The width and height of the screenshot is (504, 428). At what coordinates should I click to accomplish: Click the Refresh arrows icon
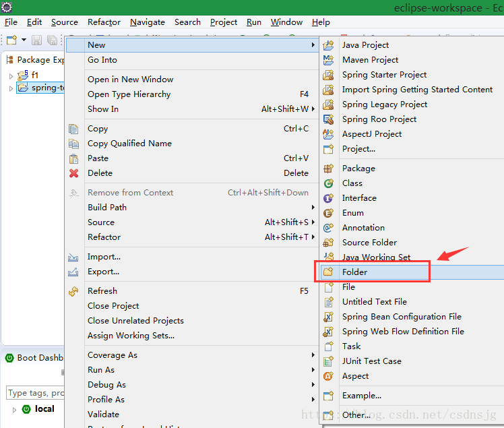pyautogui.click(x=73, y=291)
